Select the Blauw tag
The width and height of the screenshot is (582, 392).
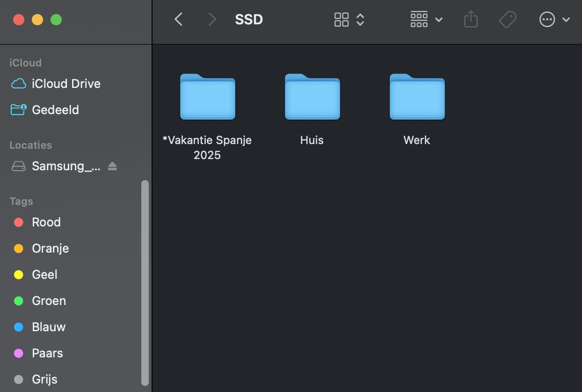click(49, 327)
